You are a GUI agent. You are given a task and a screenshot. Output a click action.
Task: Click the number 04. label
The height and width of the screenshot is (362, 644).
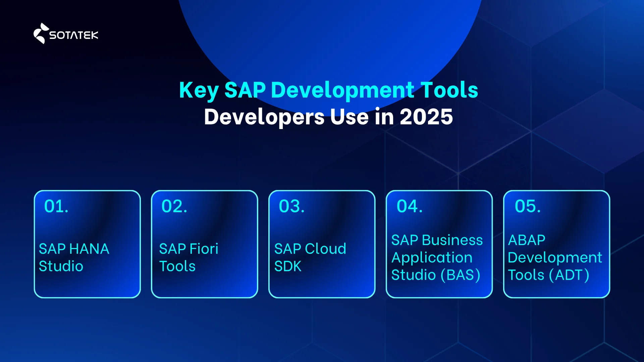click(410, 206)
